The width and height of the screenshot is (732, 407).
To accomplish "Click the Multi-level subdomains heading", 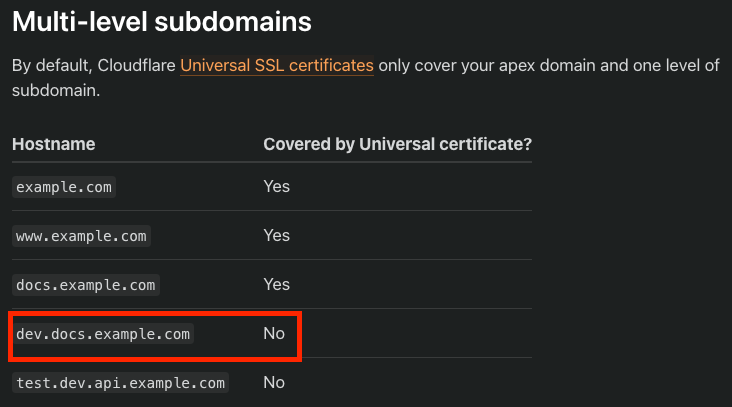I will [x=161, y=20].
